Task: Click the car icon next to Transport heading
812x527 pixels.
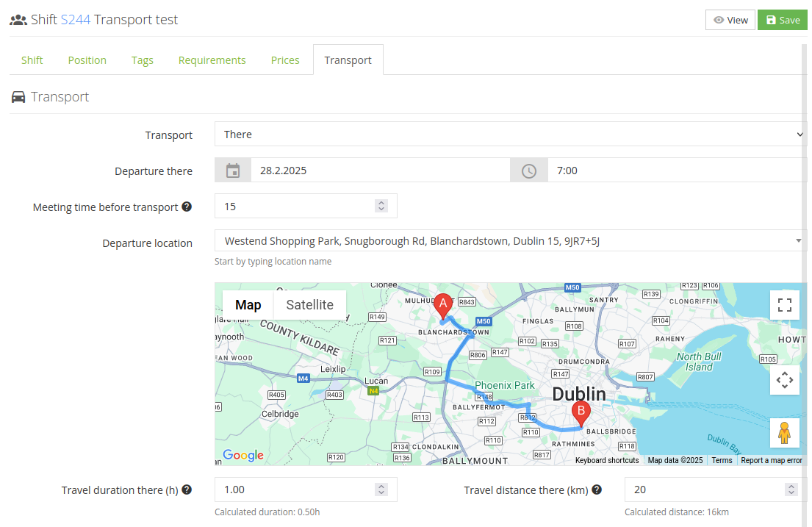Action: (18, 97)
